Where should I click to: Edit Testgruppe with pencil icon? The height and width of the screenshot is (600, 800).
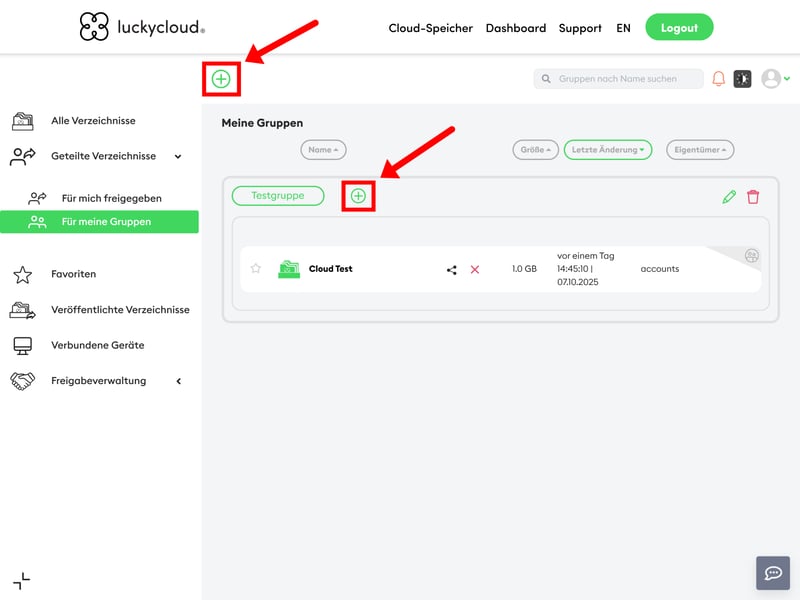(729, 197)
